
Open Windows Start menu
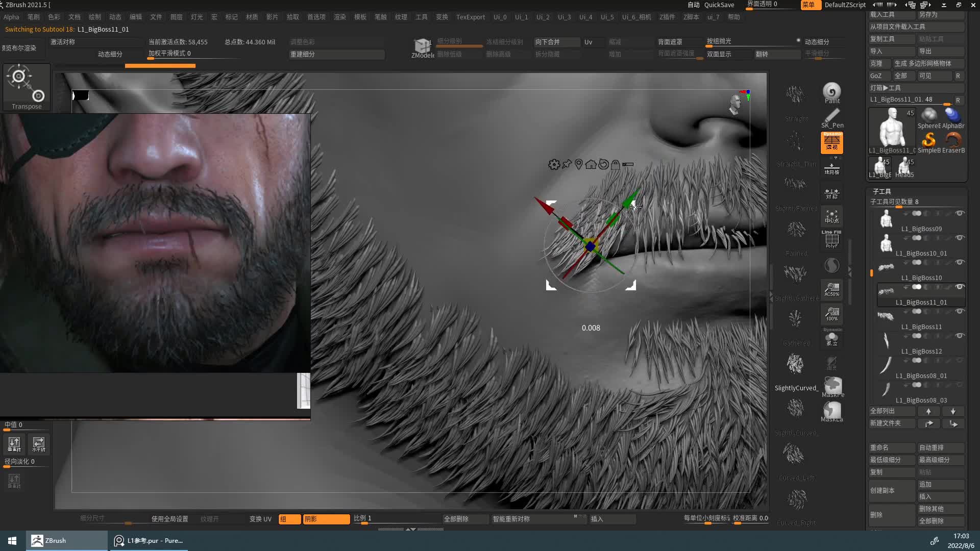[12, 541]
